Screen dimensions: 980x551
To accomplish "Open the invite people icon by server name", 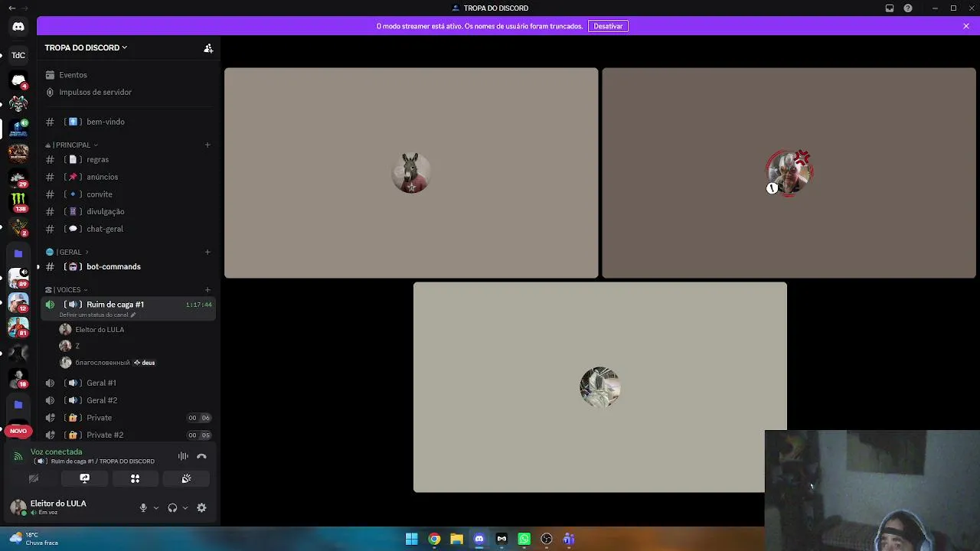I will click(x=208, y=47).
